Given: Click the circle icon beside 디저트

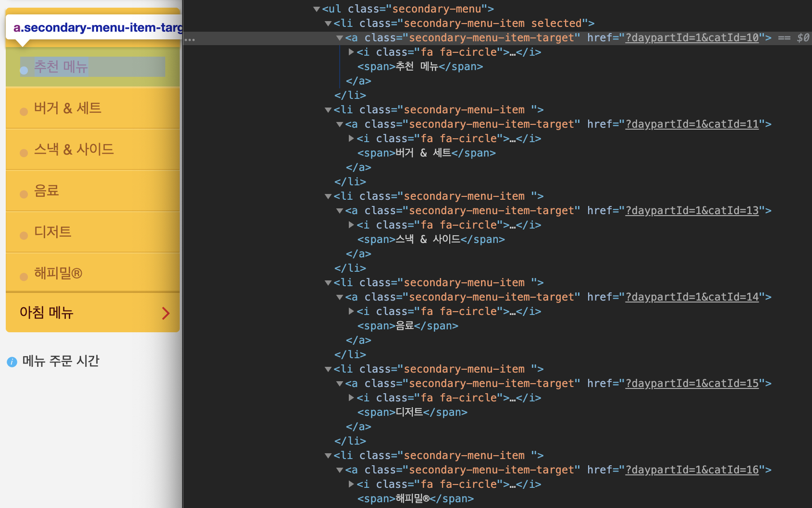Looking at the screenshot, I should coord(24,236).
